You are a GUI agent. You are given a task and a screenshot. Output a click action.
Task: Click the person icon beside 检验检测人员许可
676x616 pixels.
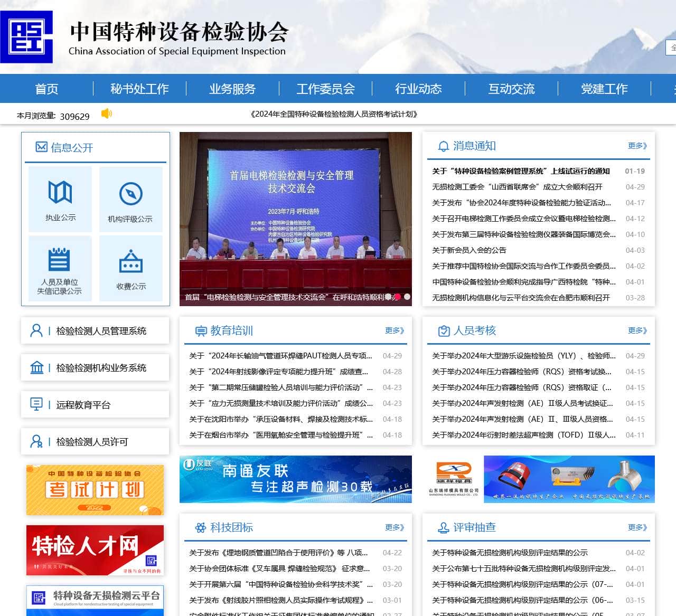click(36, 441)
